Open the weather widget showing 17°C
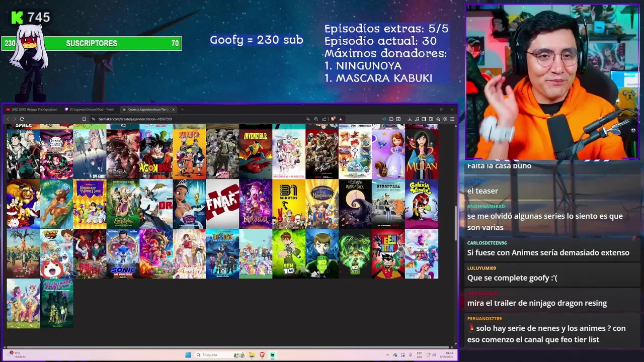The image size is (644, 362). pos(18,354)
